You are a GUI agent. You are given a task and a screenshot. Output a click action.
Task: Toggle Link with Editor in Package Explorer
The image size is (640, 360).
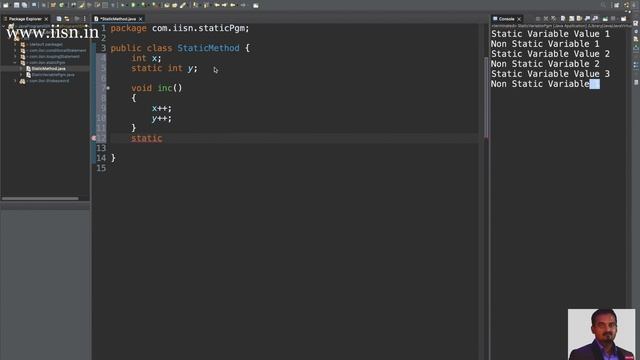pos(67,19)
